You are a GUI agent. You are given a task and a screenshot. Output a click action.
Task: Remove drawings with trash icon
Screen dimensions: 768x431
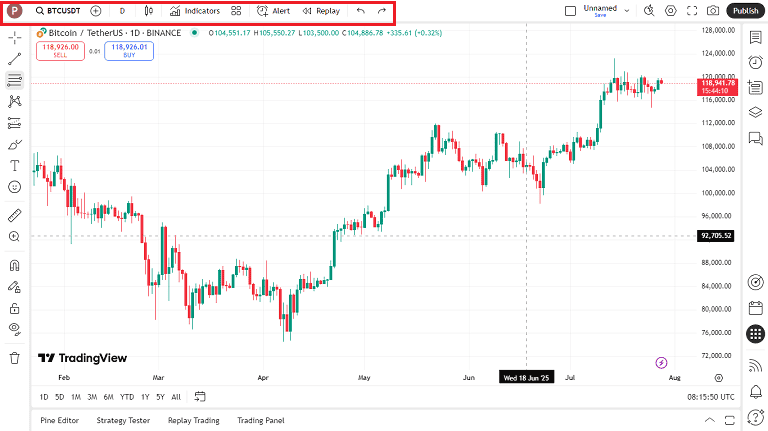click(15, 358)
